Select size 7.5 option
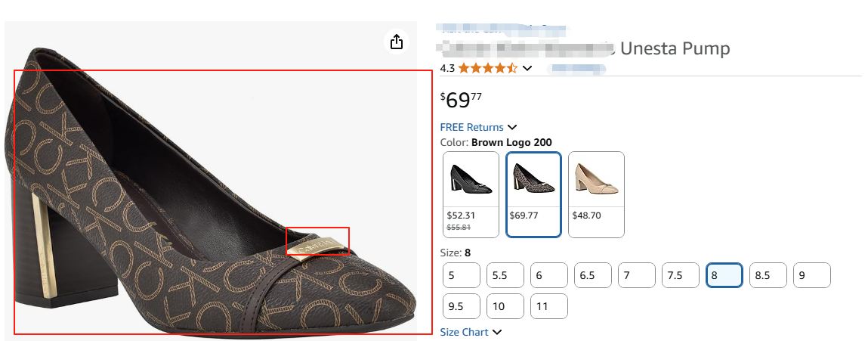The width and height of the screenshot is (868, 341). (x=681, y=275)
